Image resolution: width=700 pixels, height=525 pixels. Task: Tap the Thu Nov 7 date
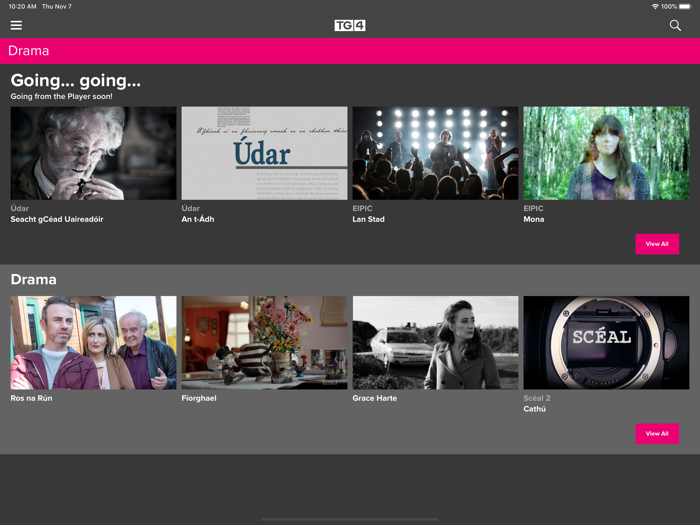57,6
